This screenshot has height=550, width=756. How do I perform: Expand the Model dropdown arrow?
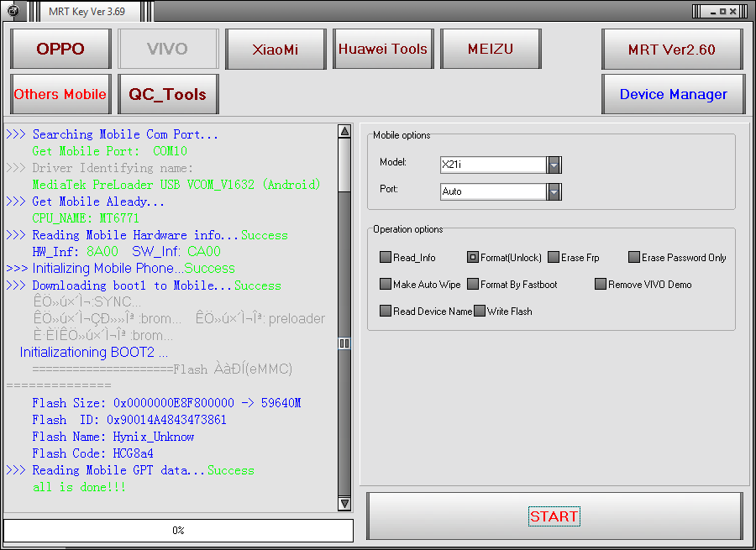tap(554, 165)
